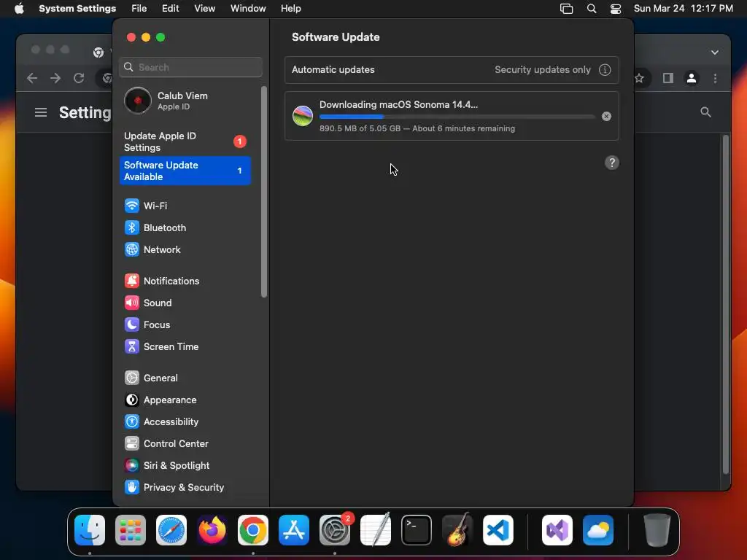Open Chrome three-dot menu
This screenshot has height=560, width=747.
(715, 78)
